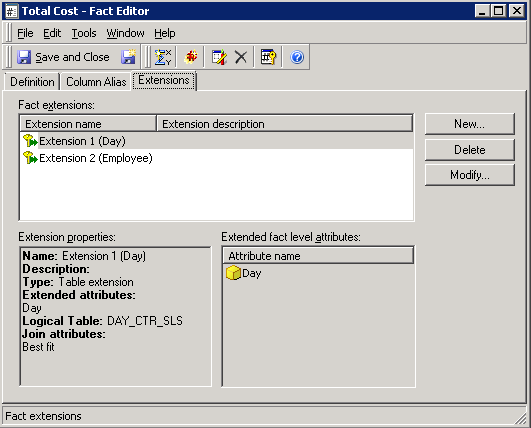Click the Save and New disk icon

tap(128, 57)
